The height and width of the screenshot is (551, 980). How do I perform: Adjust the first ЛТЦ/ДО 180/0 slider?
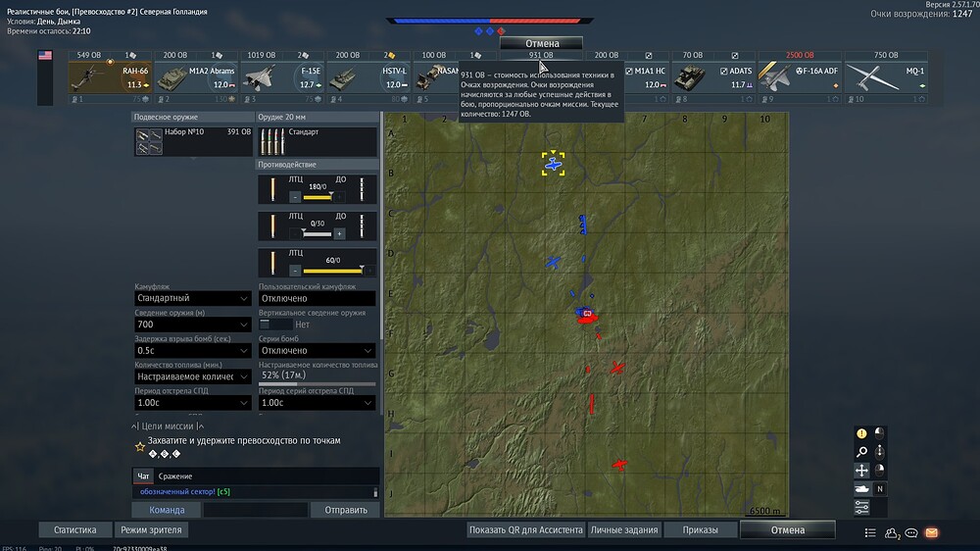(x=318, y=197)
